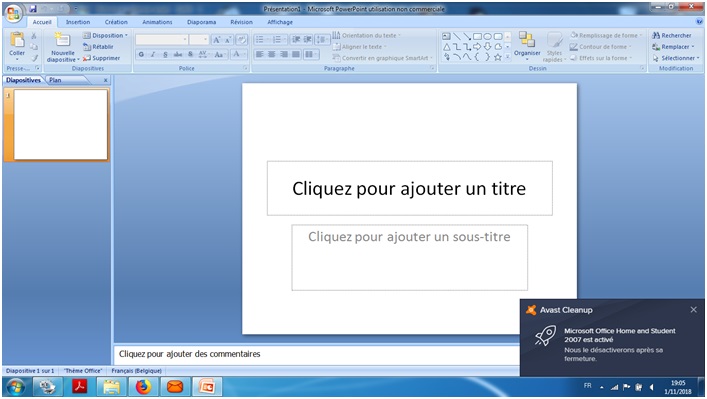Expand the shapes gallery More arrow

click(x=508, y=57)
